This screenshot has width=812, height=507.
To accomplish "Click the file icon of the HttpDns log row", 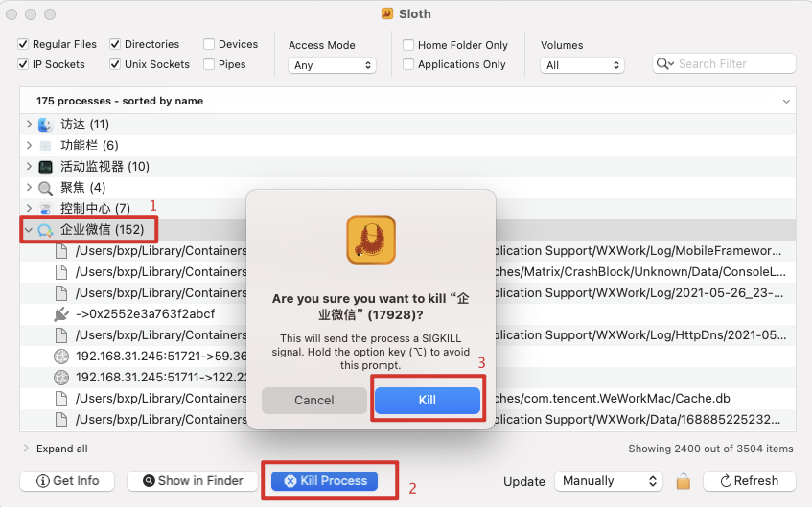I will tap(61, 335).
